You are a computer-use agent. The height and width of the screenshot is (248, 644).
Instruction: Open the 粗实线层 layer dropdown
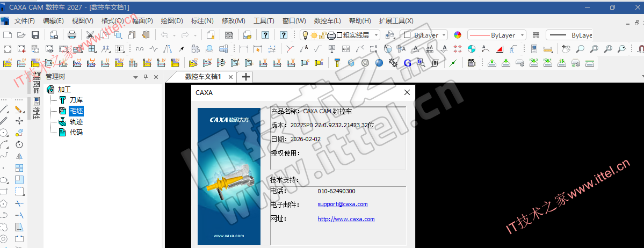coord(376,35)
